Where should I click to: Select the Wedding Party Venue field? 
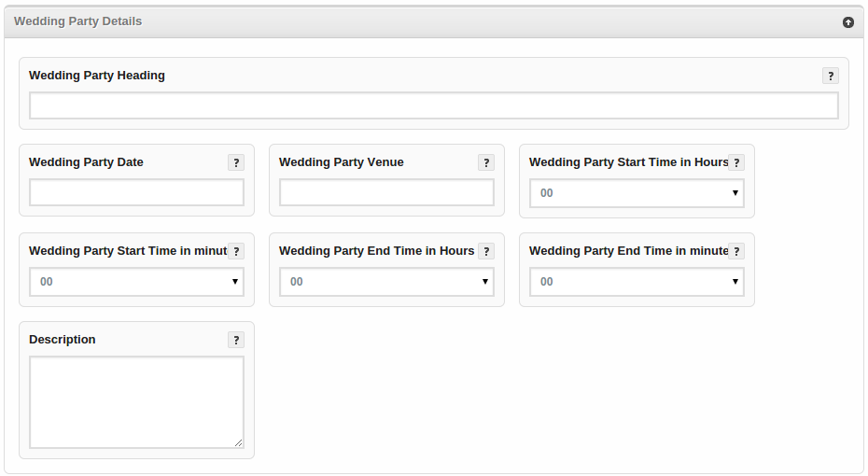[x=386, y=193]
